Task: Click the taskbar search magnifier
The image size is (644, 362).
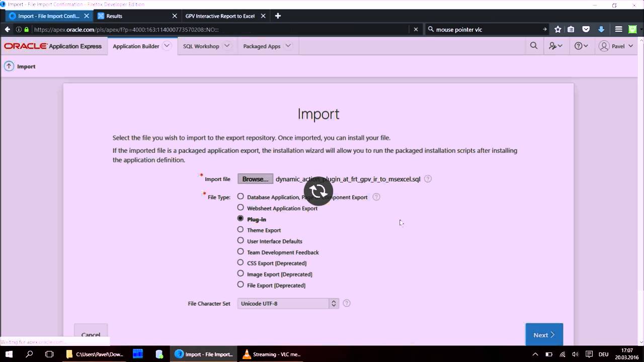Action: click(29, 354)
